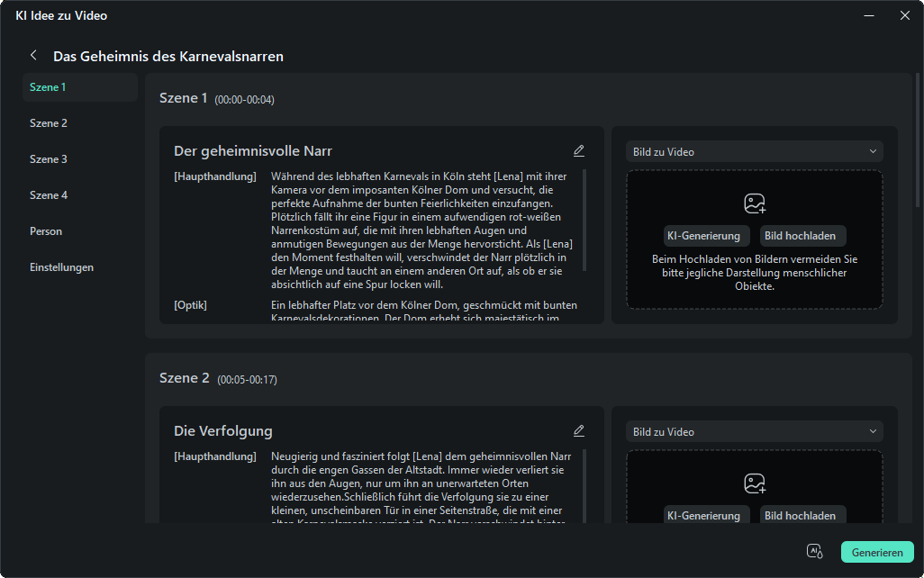This screenshot has width=924, height=578.
Task: Click 'Bild hochladen' button in Szene 1
Action: coord(800,236)
